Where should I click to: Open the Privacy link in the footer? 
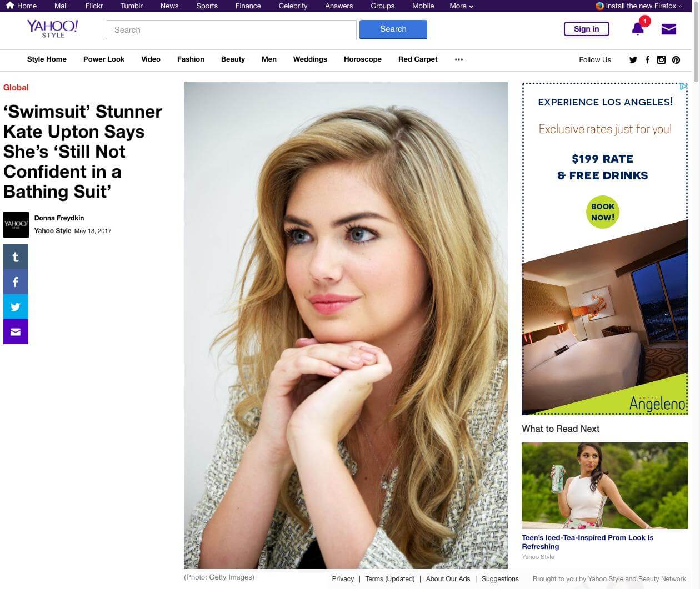tap(343, 579)
